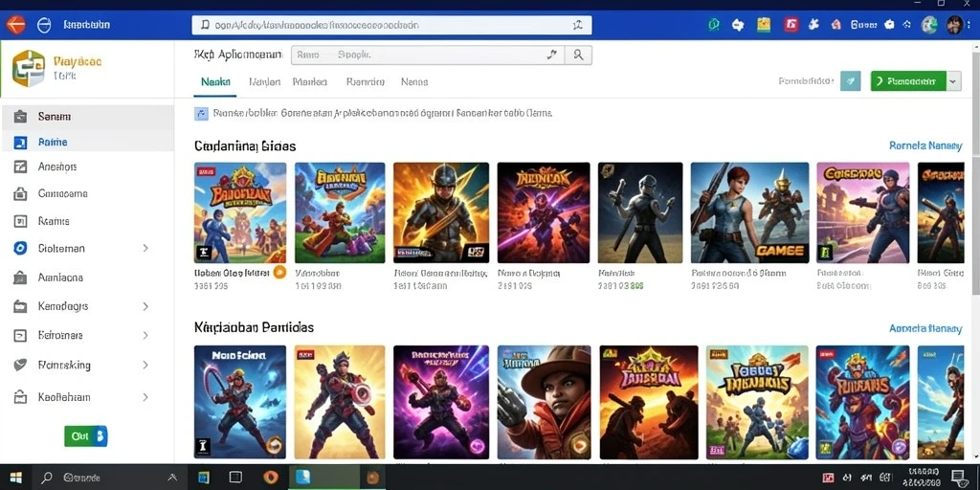Expand the 'Kaofiahan' sidebar chevron
Viewport: 980px width, 490px height.
pos(145,397)
